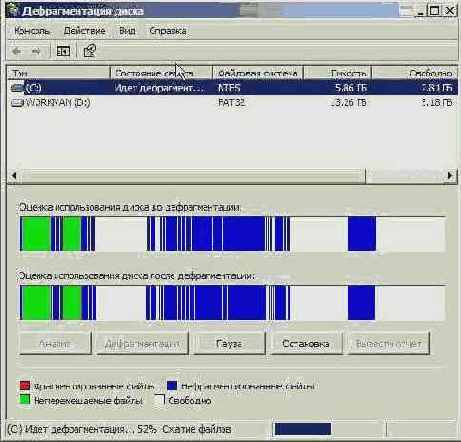The width and height of the screenshot is (461, 442).
Task: Open the Действие menu
Action: click(84, 31)
